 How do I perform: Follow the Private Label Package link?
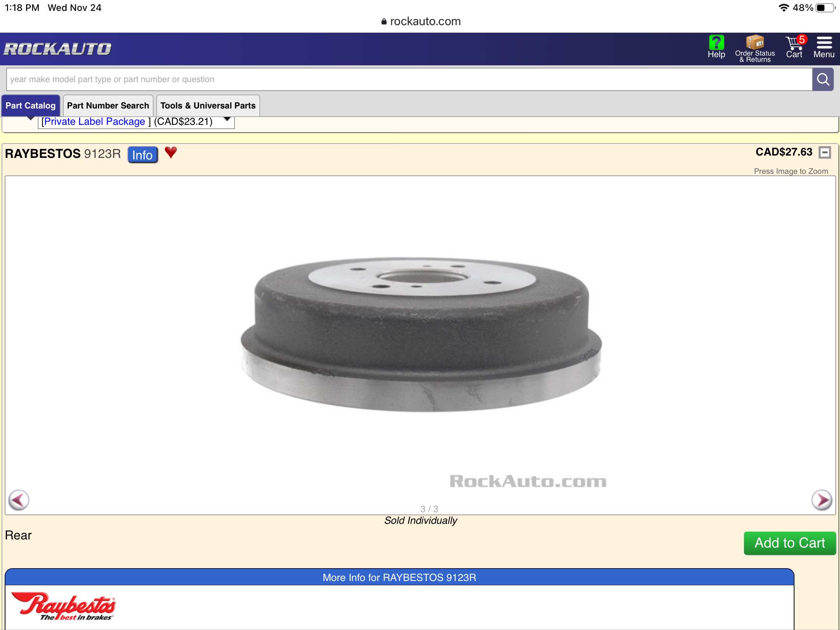[94, 122]
